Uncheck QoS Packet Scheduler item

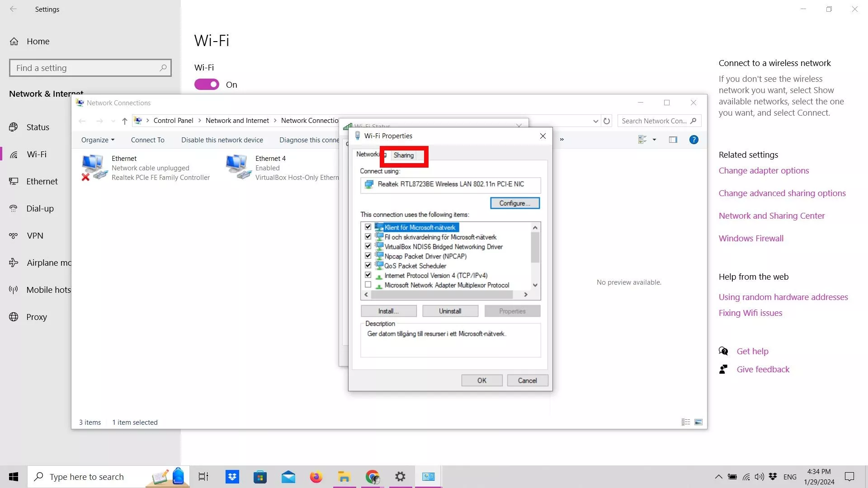pos(368,266)
